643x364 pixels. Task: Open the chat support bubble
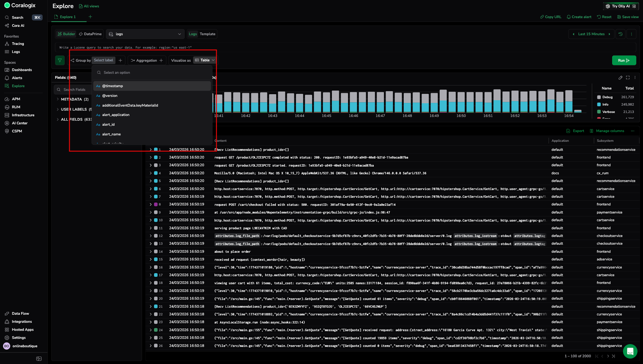[x=630, y=351]
